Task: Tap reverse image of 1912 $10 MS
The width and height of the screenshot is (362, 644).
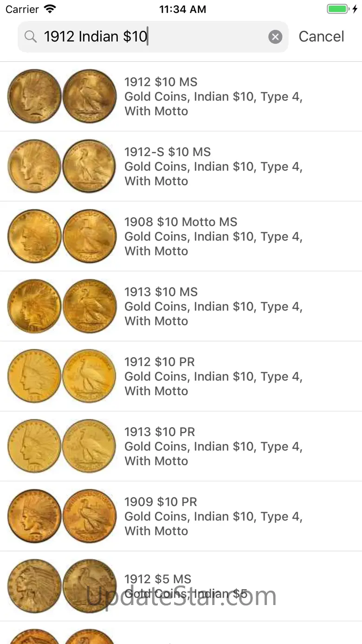Action: [x=90, y=96]
